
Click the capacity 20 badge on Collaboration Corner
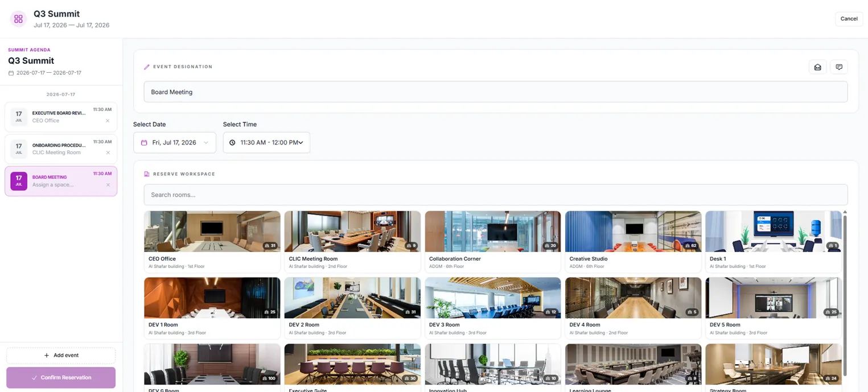click(550, 246)
